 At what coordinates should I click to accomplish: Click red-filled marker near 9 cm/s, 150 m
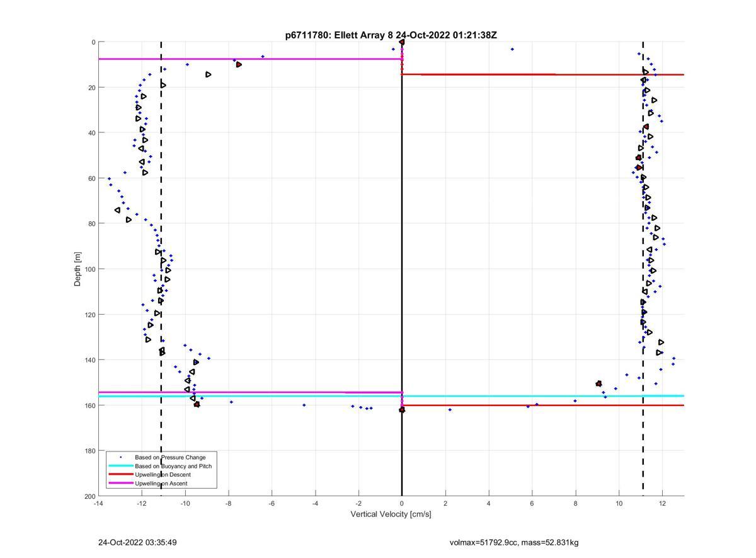click(x=598, y=383)
